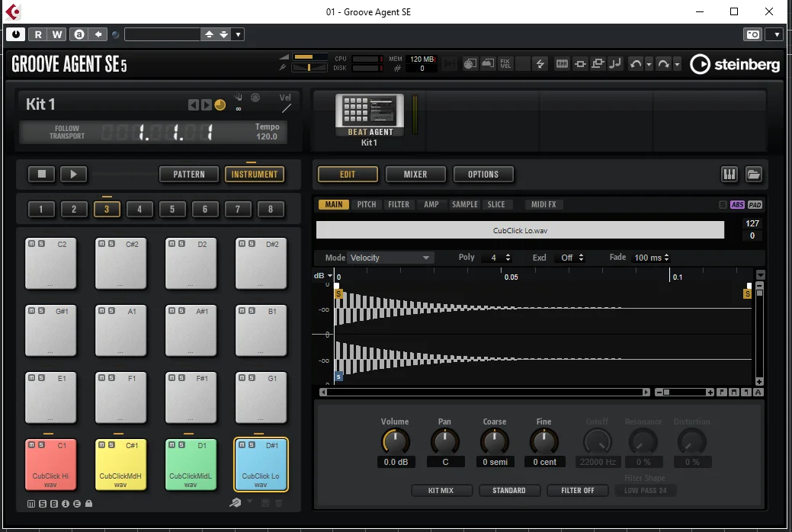Click the Beat Agent kit slot thumbnail
The width and height of the screenshot is (792, 532).
click(370, 114)
